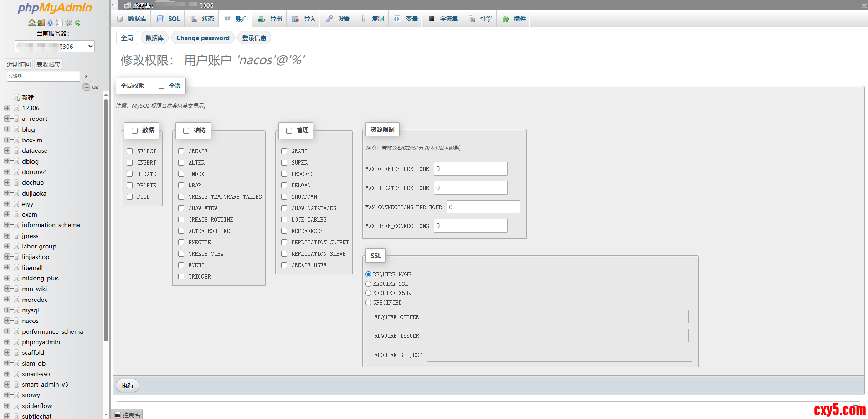Check the global privileges 全选 checkbox
The image size is (868, 419).
[161, 86]
